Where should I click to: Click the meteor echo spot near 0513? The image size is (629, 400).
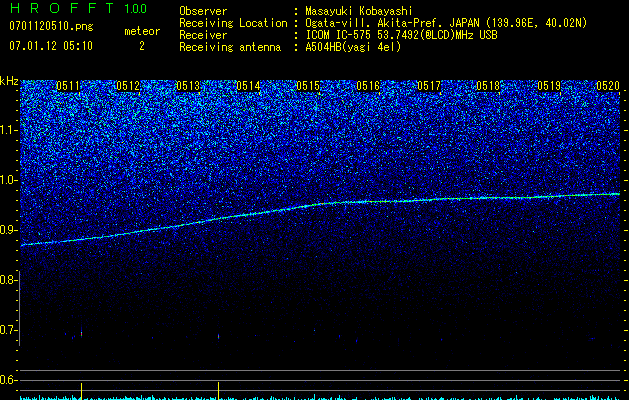[219, 337]
